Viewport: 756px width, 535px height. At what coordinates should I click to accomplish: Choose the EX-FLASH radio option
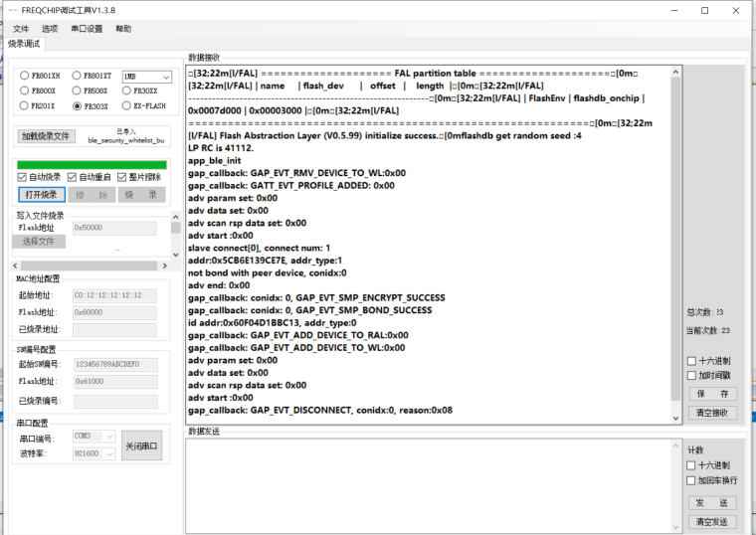[x=126, y=105]
